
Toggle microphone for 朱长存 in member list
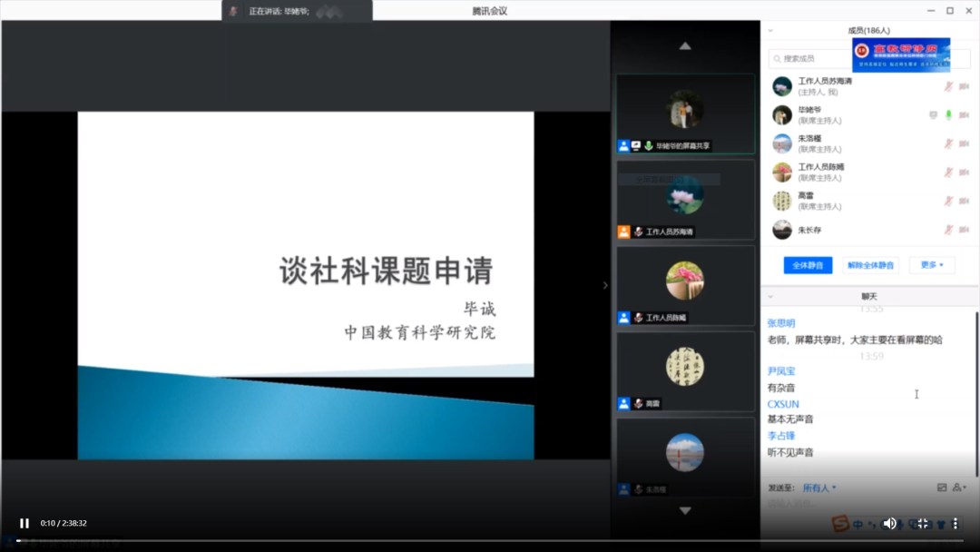(x=948, y=230)
